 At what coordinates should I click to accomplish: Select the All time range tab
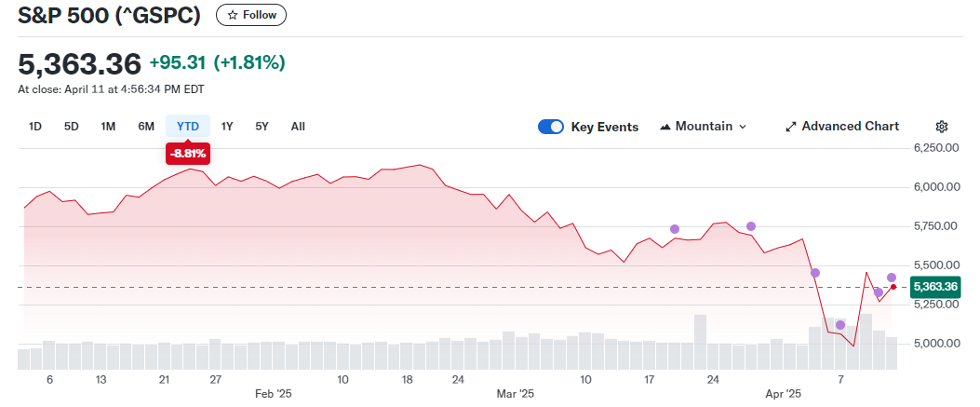tap(298, 127)
